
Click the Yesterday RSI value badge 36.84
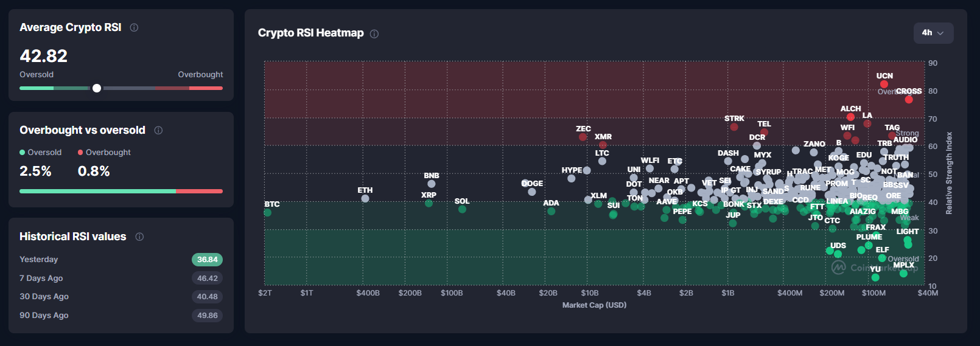207,260
